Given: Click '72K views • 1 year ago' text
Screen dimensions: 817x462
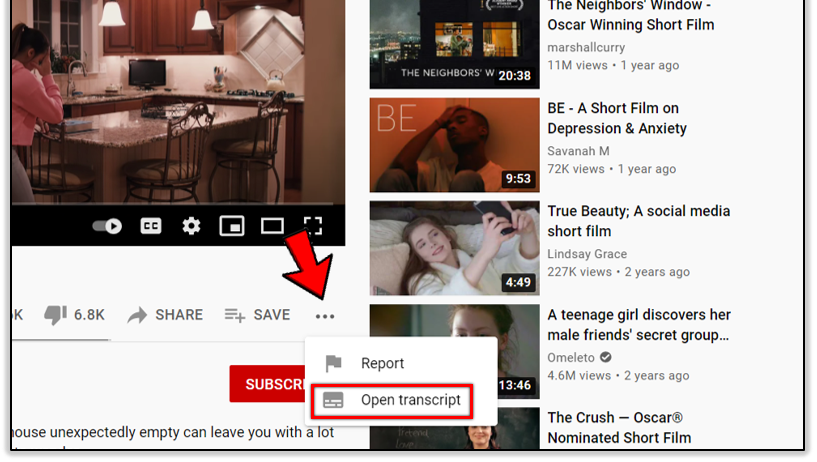Looking at the screenshot, I should coord(611,169).
